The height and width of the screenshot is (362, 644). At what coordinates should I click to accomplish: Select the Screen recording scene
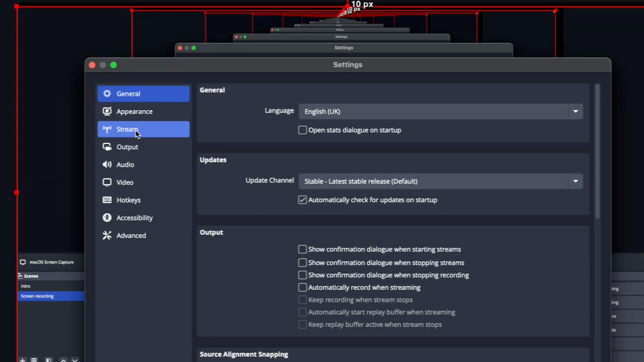pos(38,296)
